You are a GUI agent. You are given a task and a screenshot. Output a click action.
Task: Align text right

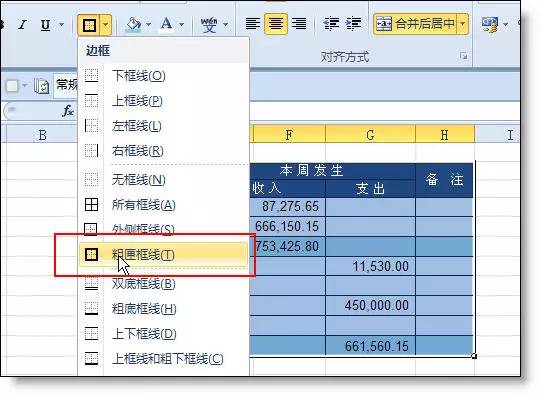tap(299, 24)
